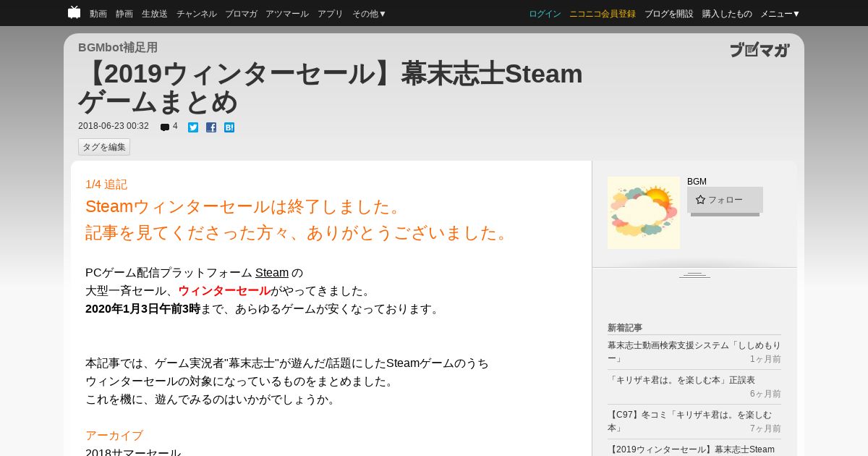Open 動画 in top navigation
The height and width of the screenshot is (456, 868).
point(98,14)
